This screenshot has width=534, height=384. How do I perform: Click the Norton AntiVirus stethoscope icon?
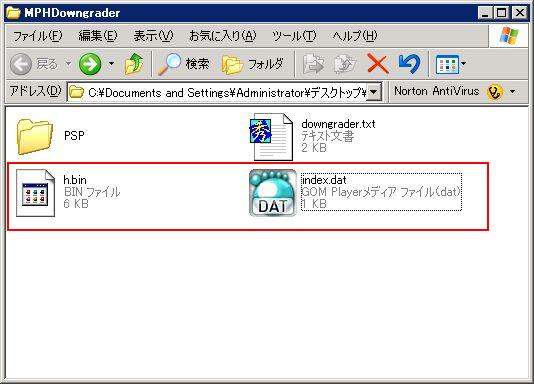(494, 92)
